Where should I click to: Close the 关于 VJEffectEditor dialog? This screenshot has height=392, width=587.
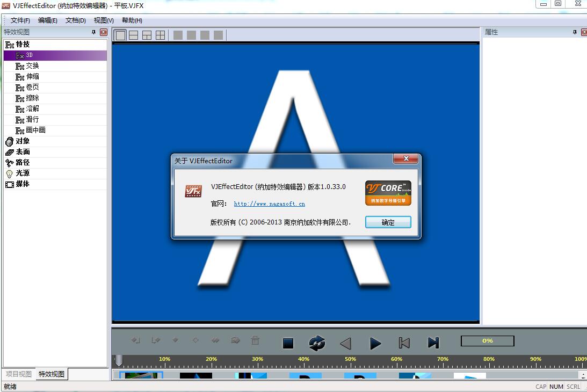[406, 159]
